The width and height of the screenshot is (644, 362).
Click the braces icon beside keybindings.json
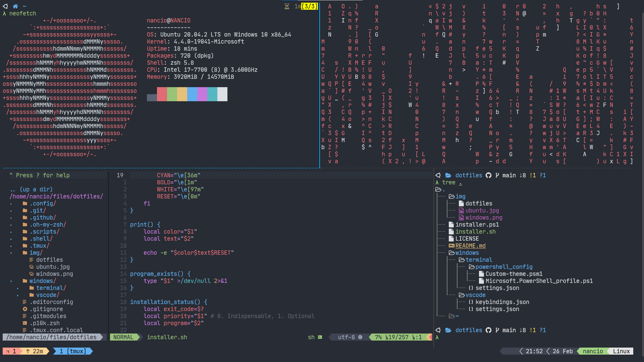(x=471, y=302)
